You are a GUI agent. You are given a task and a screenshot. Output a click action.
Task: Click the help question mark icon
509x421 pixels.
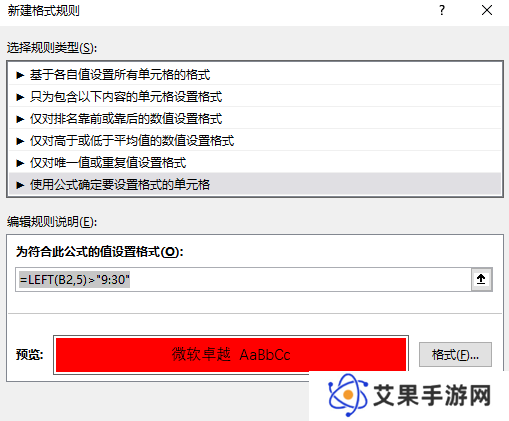(x=442, y=10)
